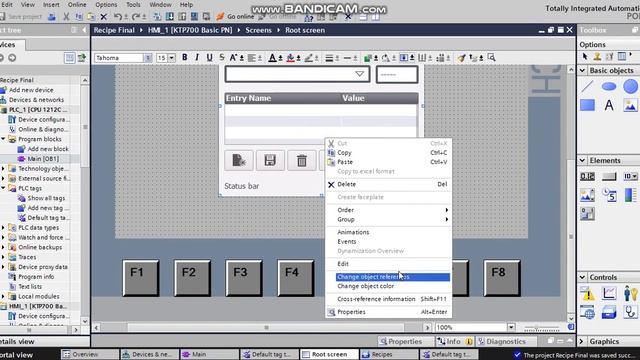This screenshot has height=360, width=640.
Task: Toggle italic text formatting
Action: click(x=197, y=58)
